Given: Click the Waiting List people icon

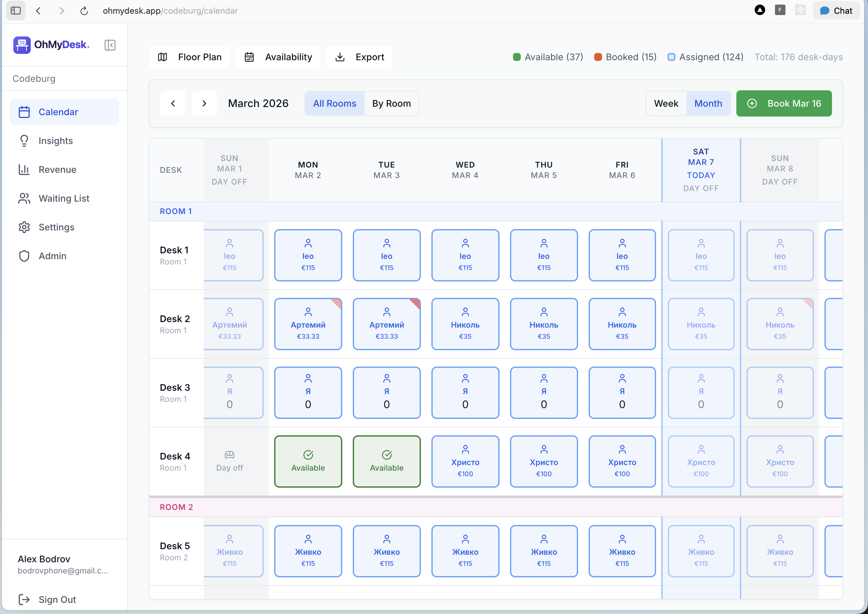Looking at the screenshot, I should coord(24,198).
